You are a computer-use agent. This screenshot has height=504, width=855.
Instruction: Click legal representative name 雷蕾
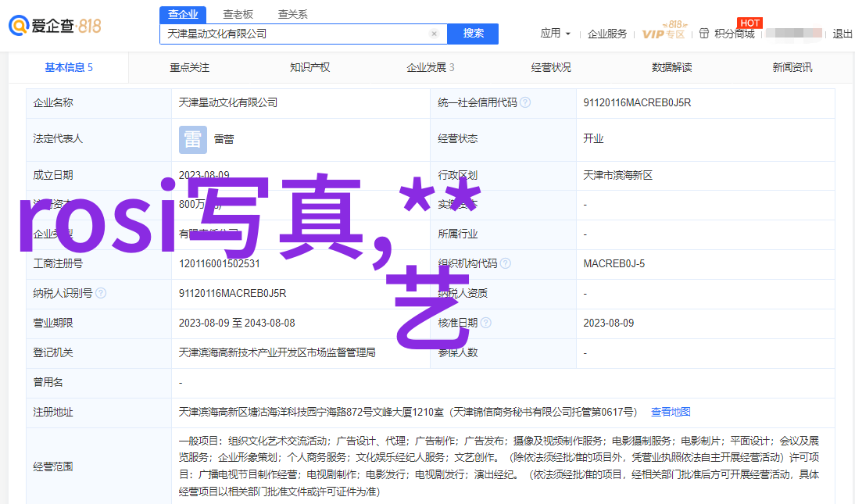(224, 140)
